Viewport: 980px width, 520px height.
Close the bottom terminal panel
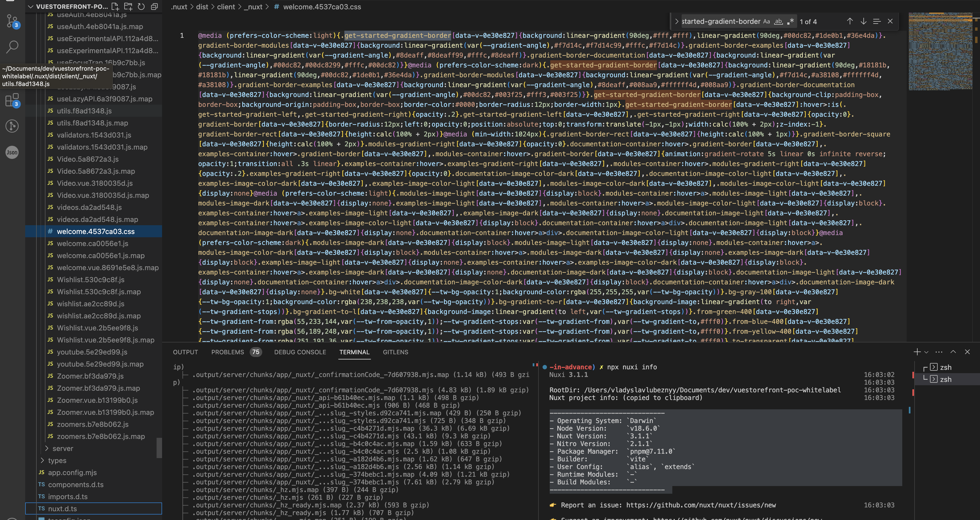967,352
